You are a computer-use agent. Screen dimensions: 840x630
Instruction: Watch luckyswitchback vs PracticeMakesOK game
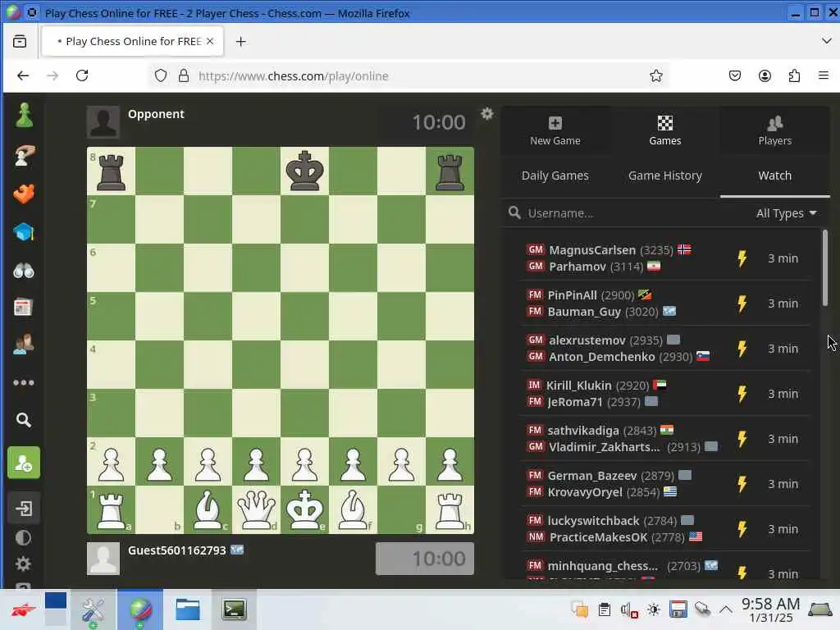click(x=664, y=529)
